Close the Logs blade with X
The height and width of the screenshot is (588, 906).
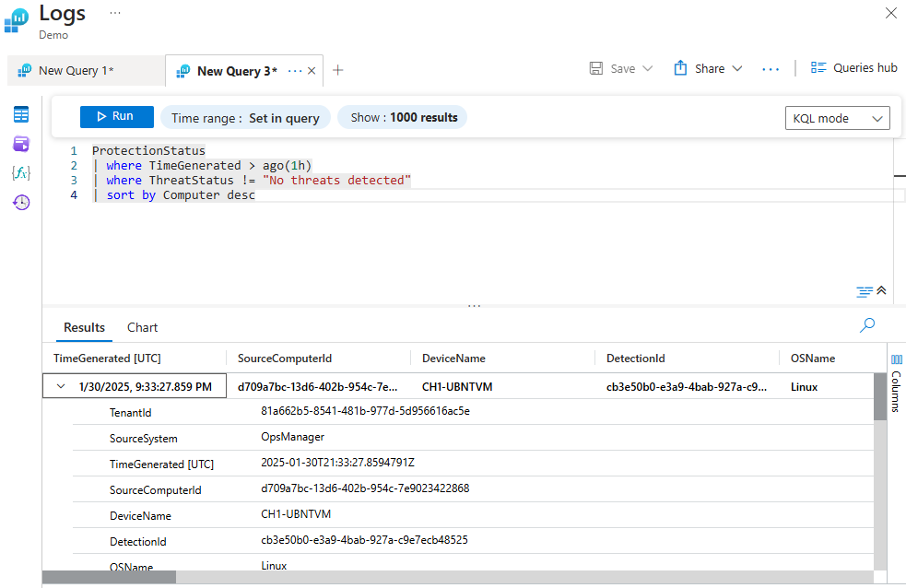[890, 13]
